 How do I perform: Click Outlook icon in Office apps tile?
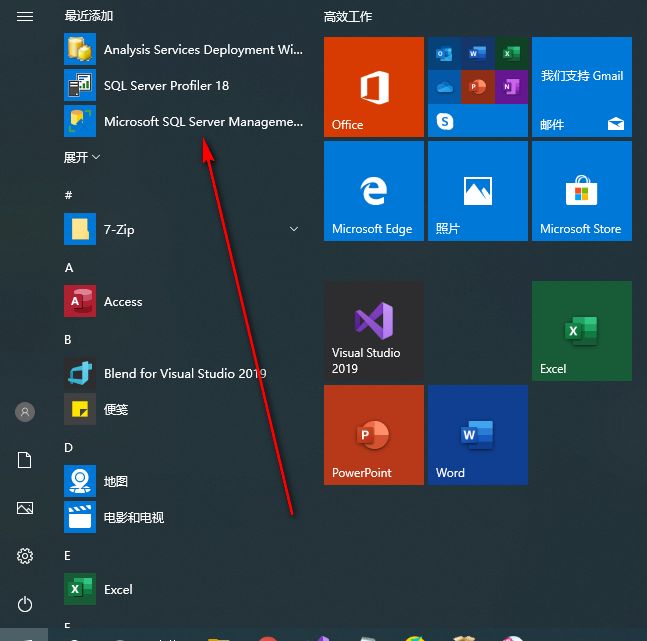click(444, 54)
